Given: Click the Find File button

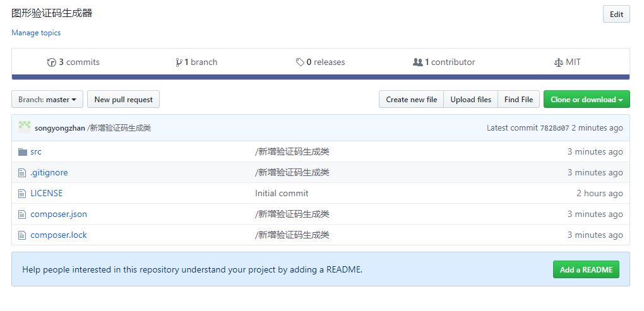Looking at the screenshot, I should (518, 100).
